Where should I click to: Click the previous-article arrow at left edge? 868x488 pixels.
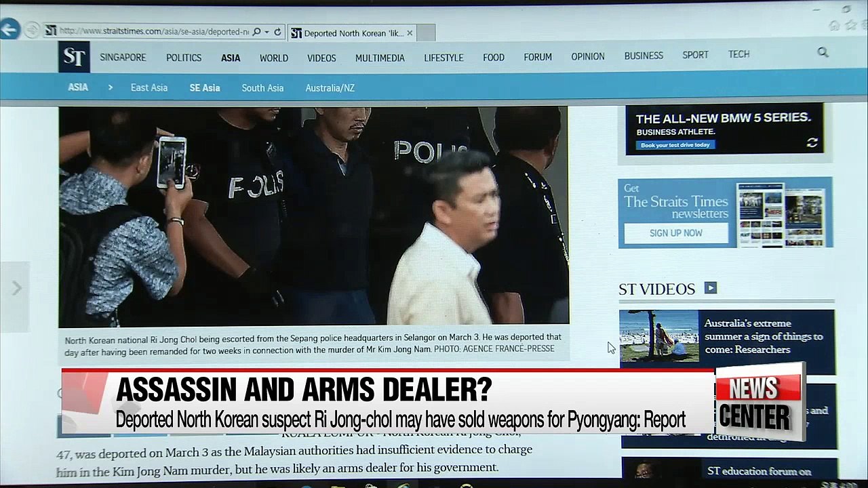point(16,289)
